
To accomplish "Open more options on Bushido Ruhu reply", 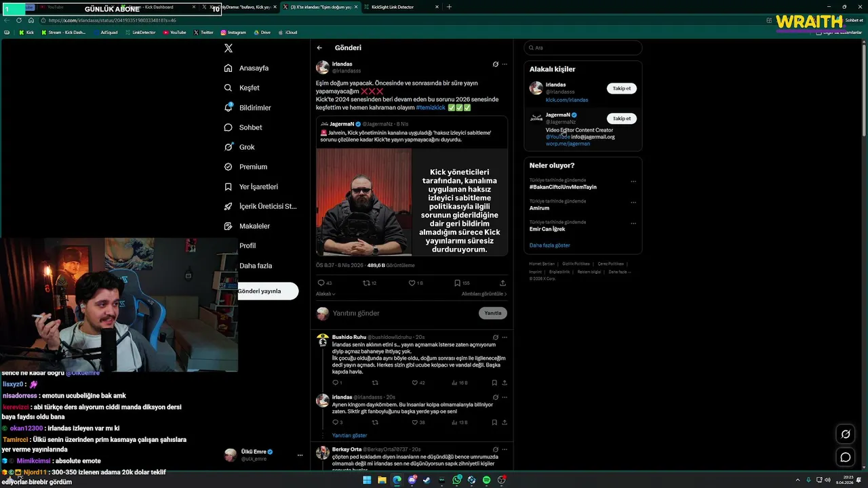I will coord(505,337).
